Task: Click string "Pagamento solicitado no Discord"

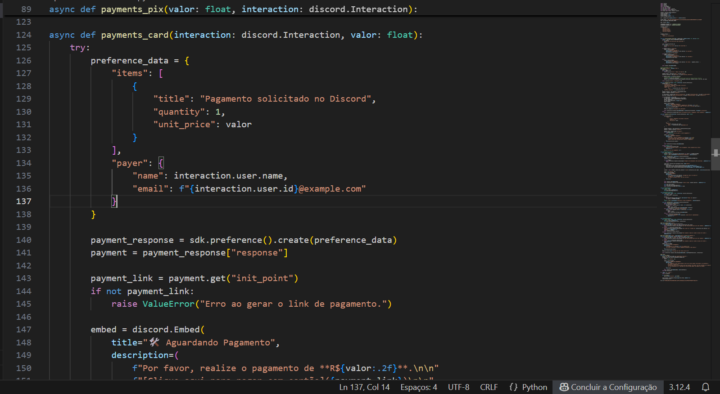Action: pos(286,99)
